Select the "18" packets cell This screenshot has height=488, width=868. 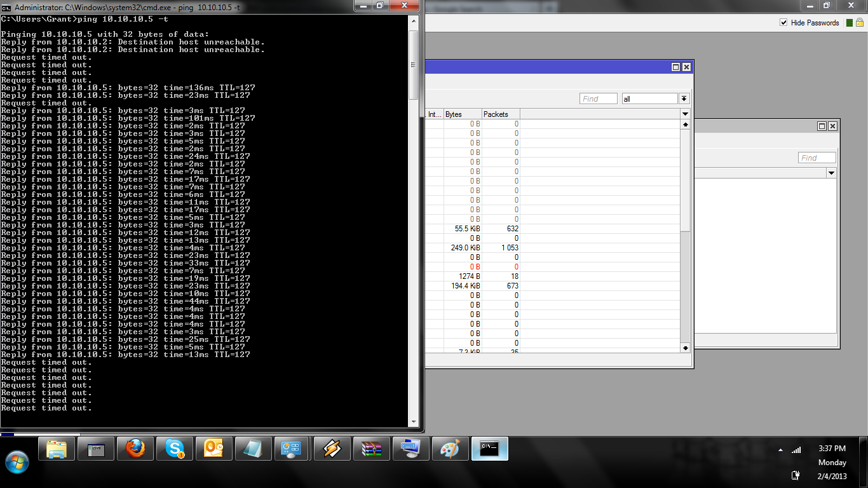tap(501, 276)
